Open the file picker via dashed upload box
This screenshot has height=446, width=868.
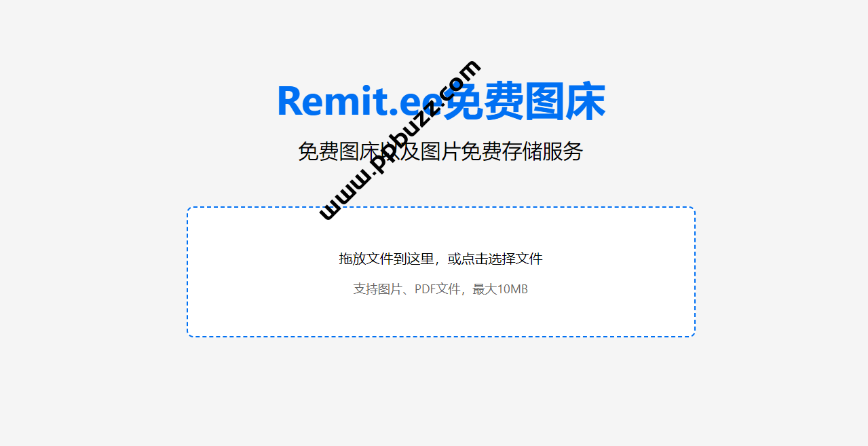(x=441, y=272)
